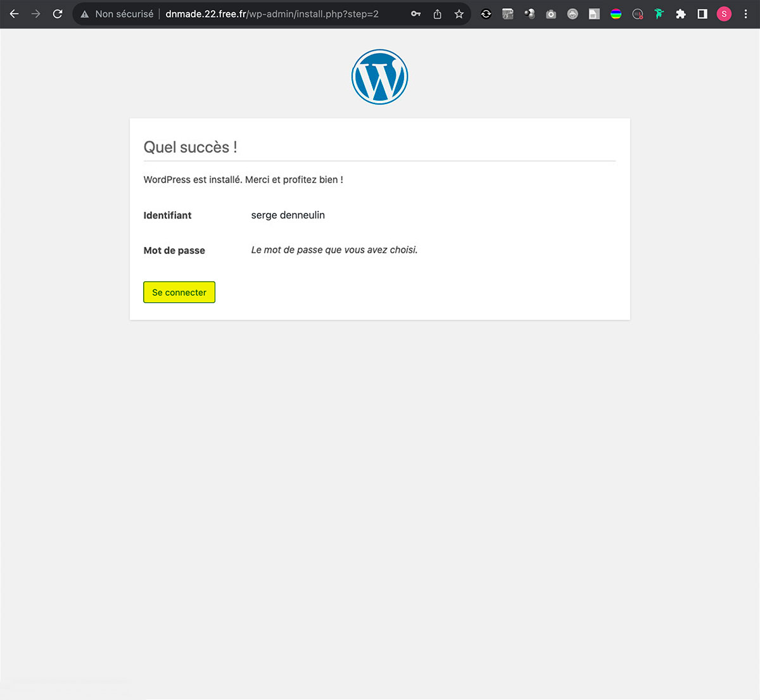The image size is (760, 700).
Task: Go forward with the browser forward arrow
Action: (36, 14)
